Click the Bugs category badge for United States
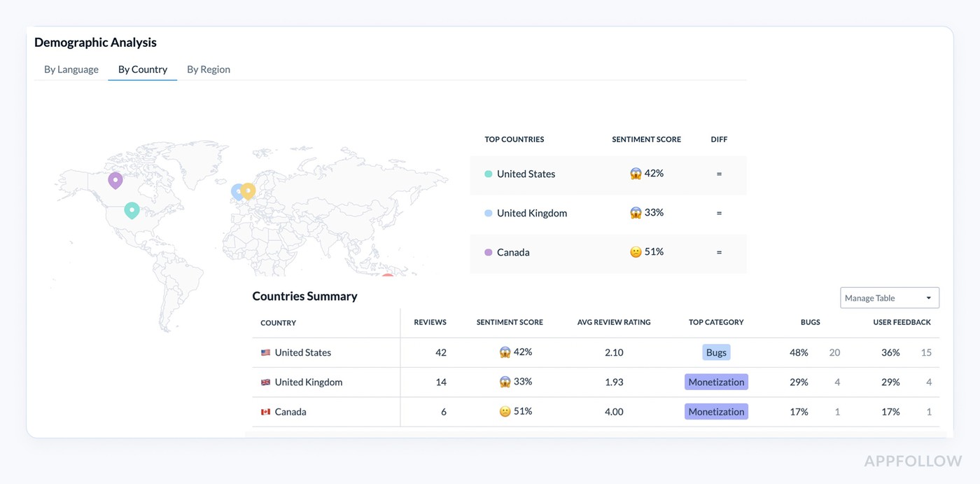The image size is (980, 484). [716, 352]
